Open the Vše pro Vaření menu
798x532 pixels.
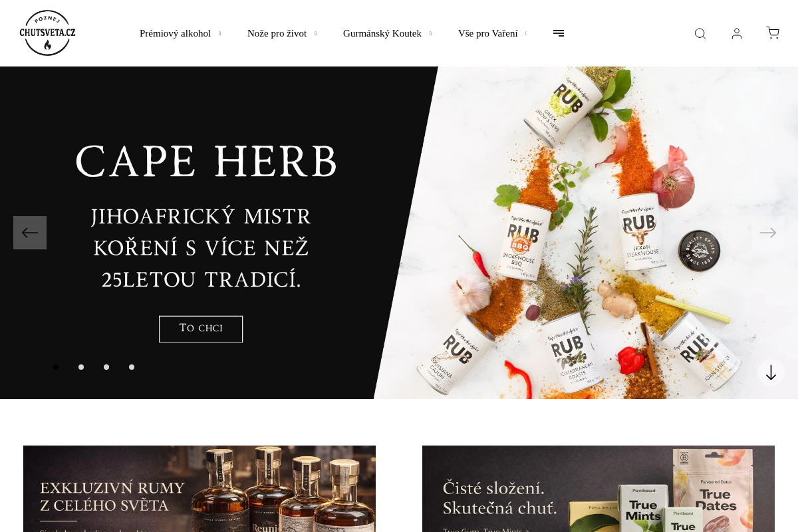488,33
